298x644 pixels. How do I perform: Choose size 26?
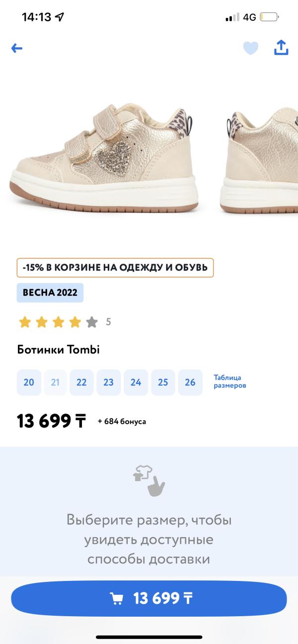click(x=190, y=382)
